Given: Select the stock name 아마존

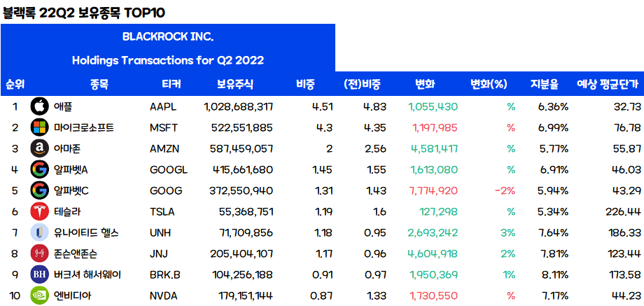Looking at the screenshot, I should pyautogui.click(x=68, y=149).
